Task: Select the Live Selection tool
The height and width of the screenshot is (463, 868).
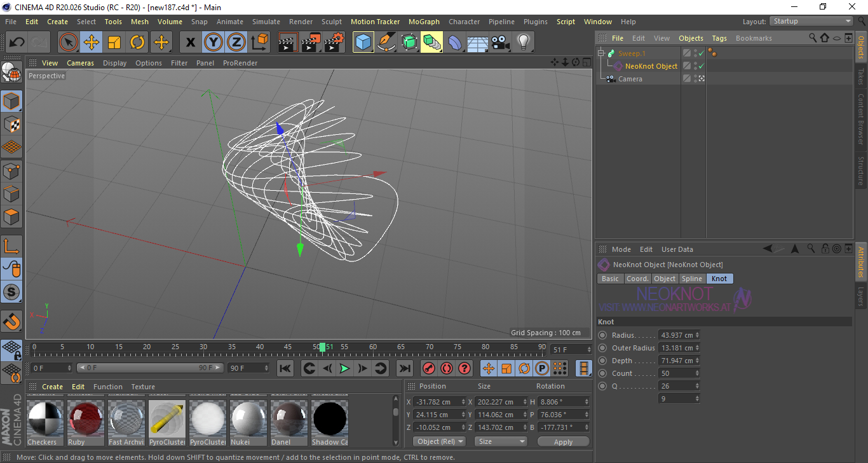Action: click(69, 43)
